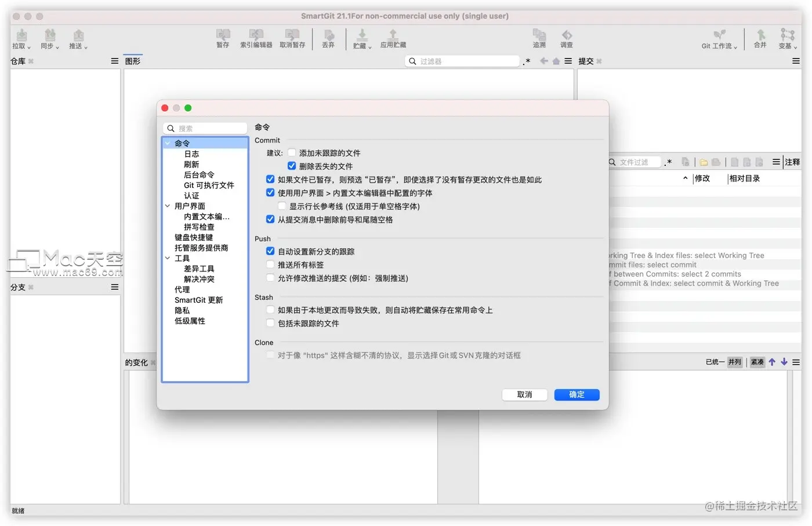Collapse the 命令 tree node
Viewport: 812px width, 526px height.
(168, 143)
